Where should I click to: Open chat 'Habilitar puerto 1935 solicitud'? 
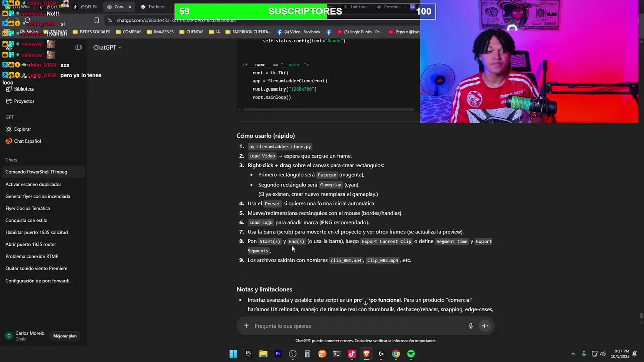[x=43, y=232]
